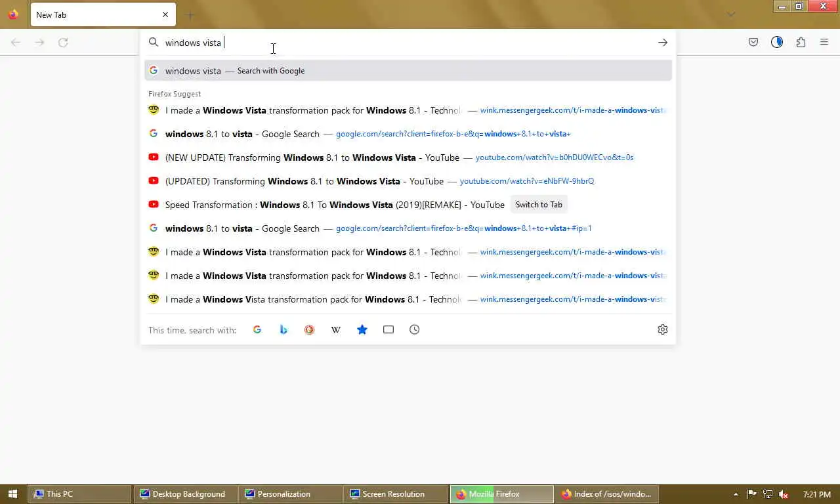Search this time with DuckDuckGo
The width and height of the screenshot is (840, 504).
tap(310, 329)
